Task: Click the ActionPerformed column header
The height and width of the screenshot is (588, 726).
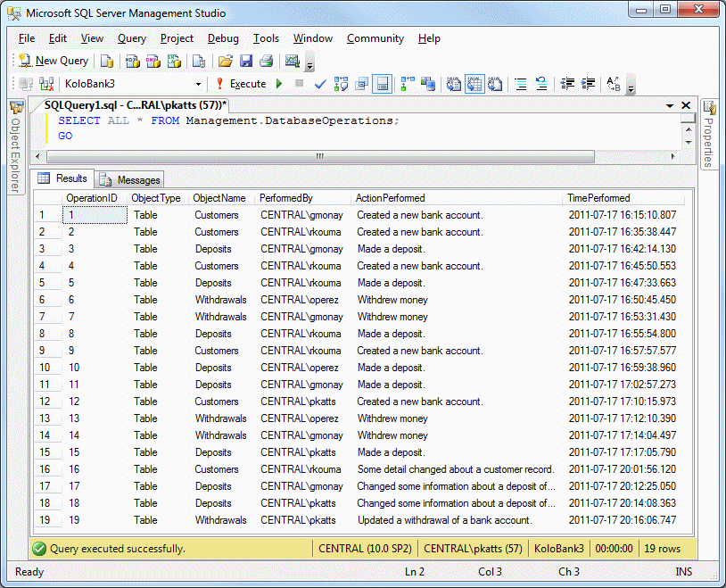Action: tap(458, 198)
